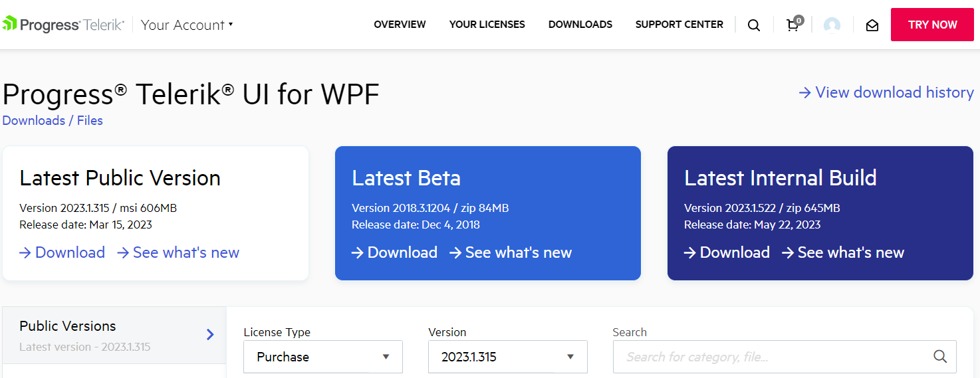Expand the Your Account dropdown
Viewport: 980px width, 378px height.
point(187,25)
